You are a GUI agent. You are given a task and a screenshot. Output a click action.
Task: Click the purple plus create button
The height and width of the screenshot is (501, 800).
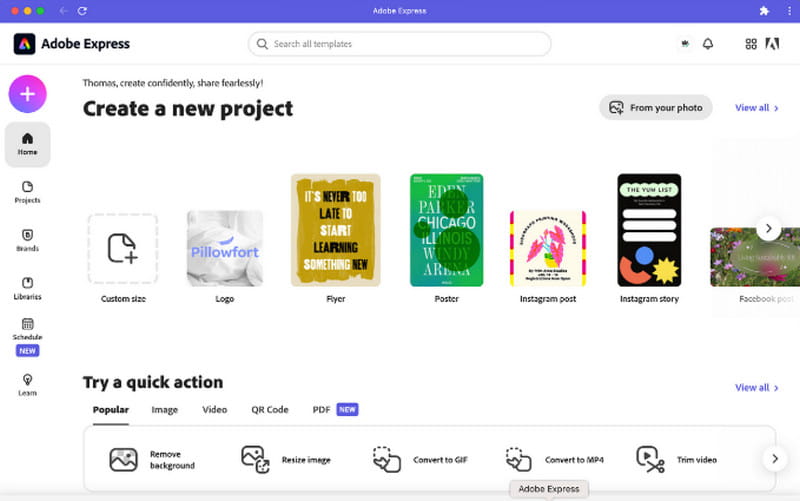(27, 94)
